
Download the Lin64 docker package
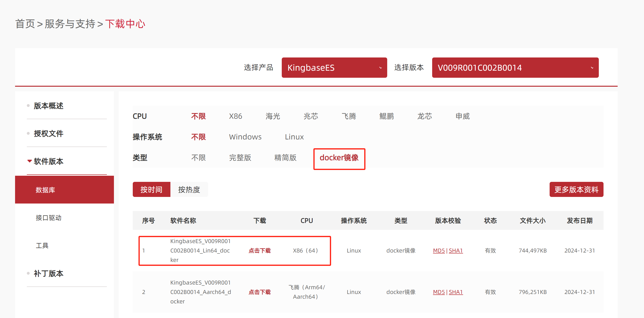259,251
